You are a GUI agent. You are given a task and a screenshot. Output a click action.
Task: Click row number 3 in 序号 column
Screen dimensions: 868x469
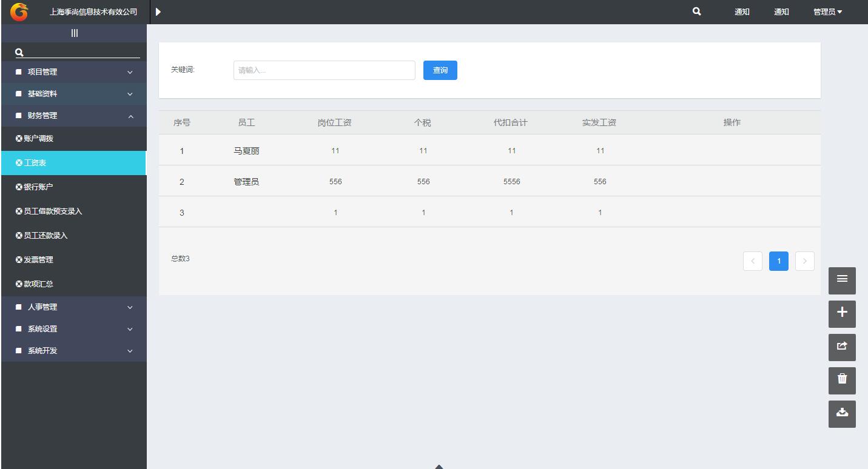click(x=182, y=213)
